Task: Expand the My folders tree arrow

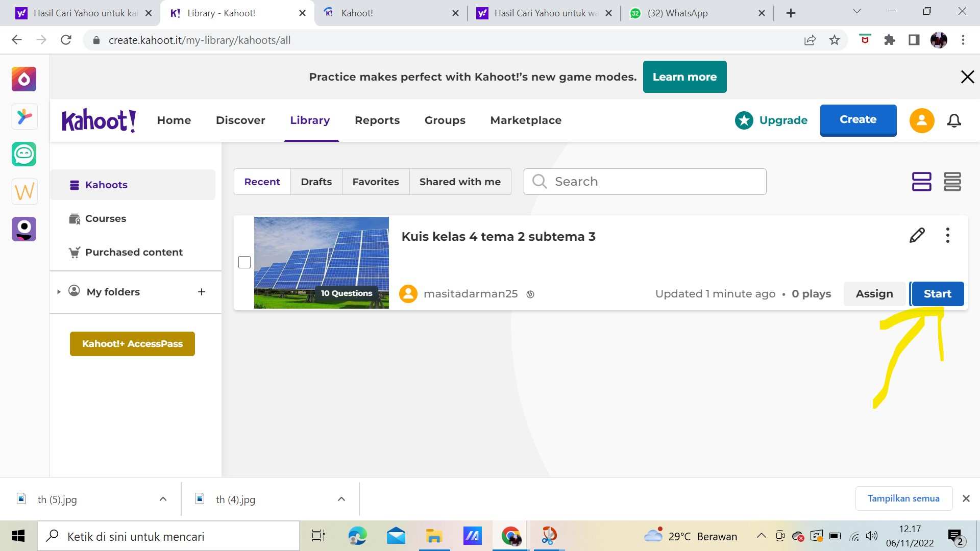Action: click(x=59, y=292)
